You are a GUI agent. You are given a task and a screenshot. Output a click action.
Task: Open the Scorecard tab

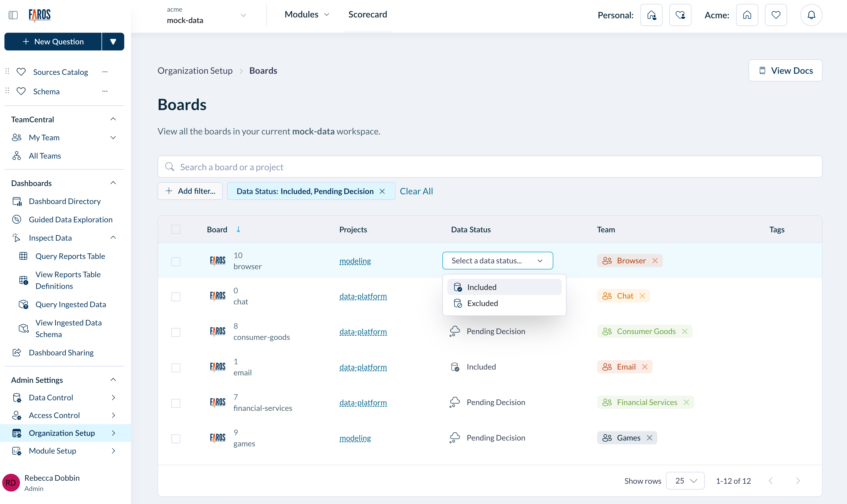[367, 14]
